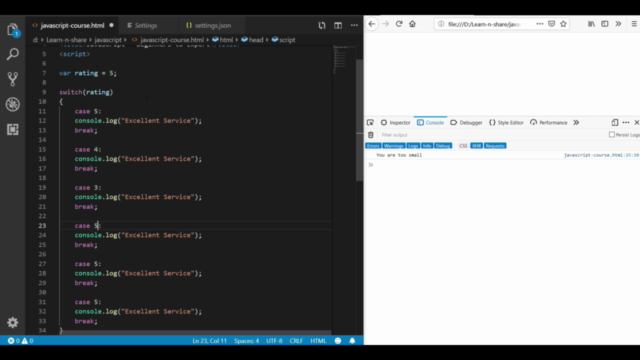640x360 pixels.
Task: Open page actions ellipsis in address bar
Action: tap(540, 24)
